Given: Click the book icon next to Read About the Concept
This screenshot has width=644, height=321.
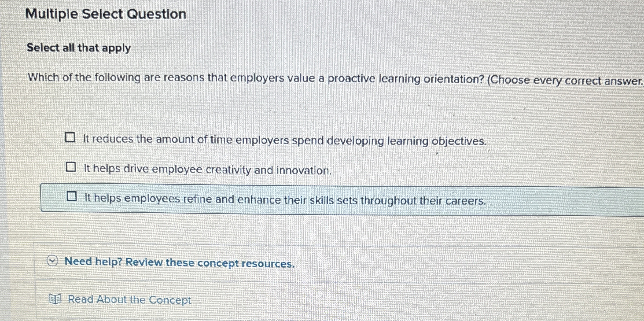Looking at the screenshot, I should tap(55, 299).
